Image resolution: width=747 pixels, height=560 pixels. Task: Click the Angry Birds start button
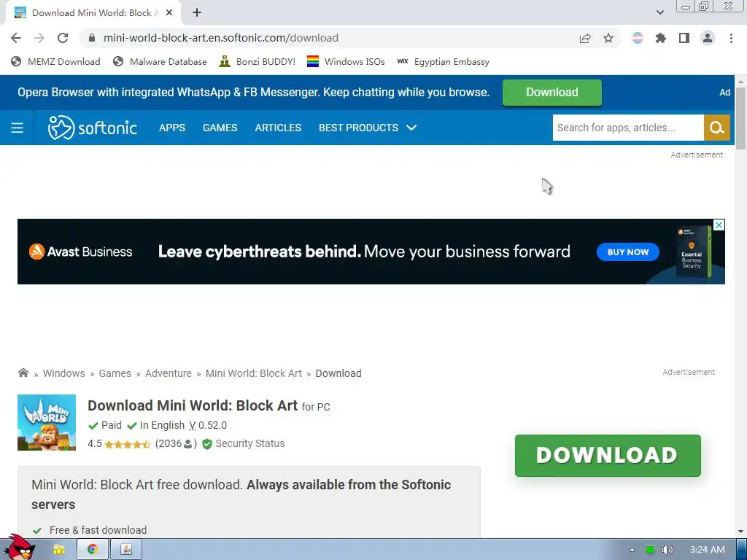pyautogui.click(x=20, y=547)
